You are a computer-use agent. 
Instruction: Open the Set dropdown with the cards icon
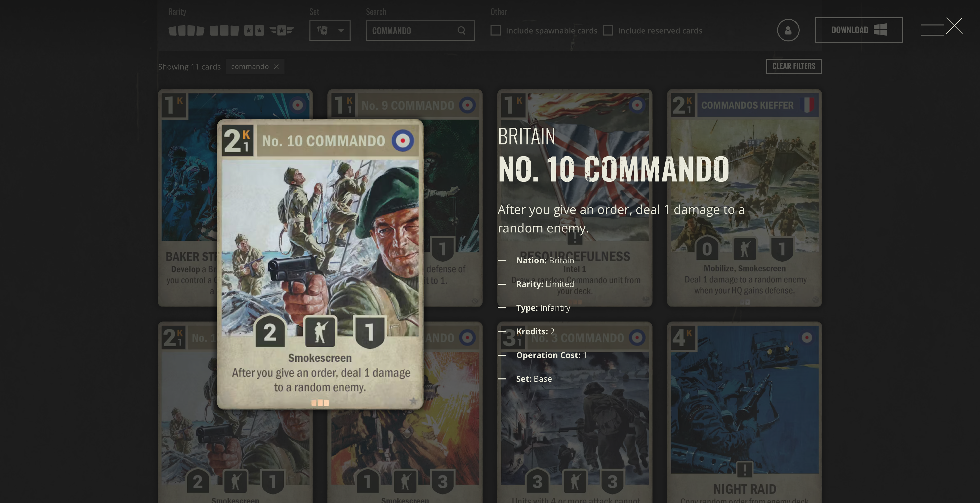click(x=330, y=30)
